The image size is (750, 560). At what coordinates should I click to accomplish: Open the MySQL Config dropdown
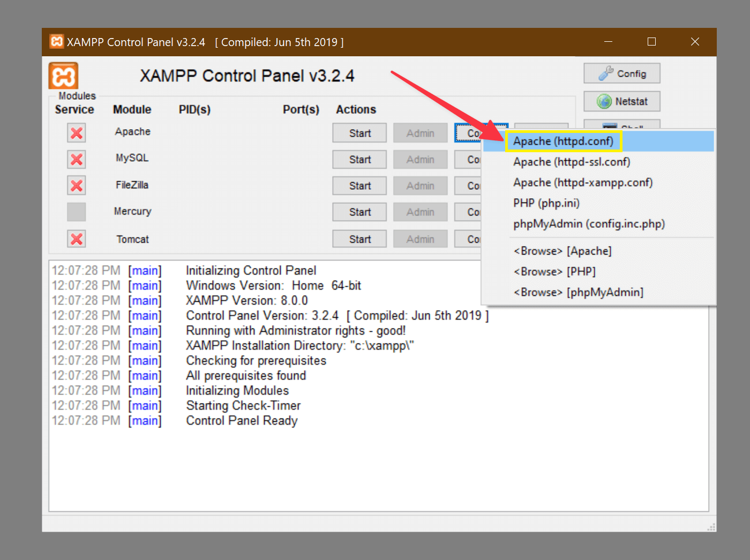coord(468,159)
